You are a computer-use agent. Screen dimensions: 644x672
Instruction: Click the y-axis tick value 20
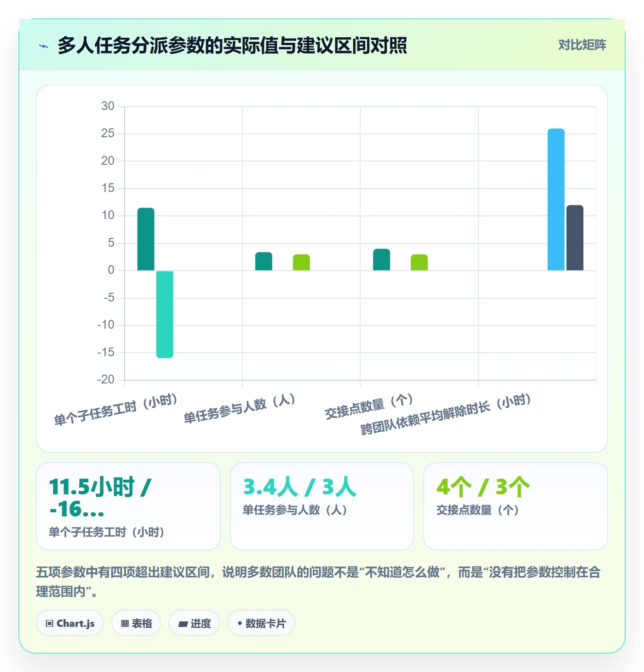(108, 161)
